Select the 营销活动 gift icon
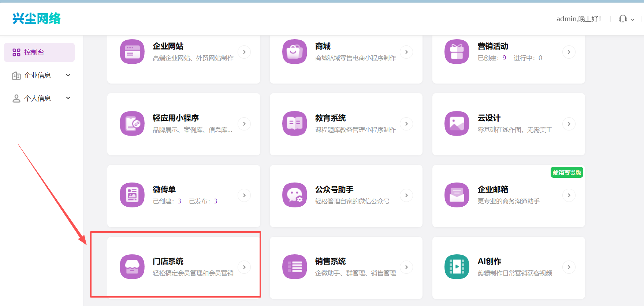Screen dimensions: 644x306 coord(457,52)
